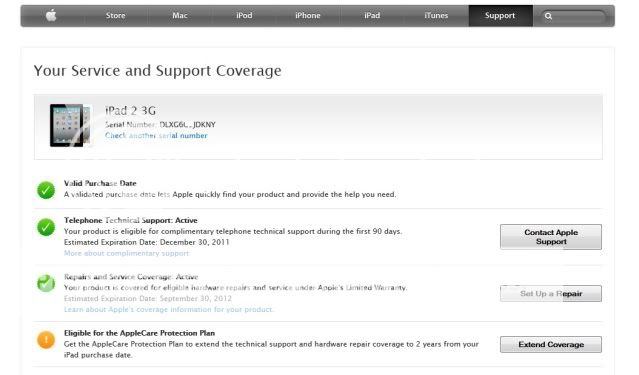Click the Your Service and Support Coverage heading

click(x=157, y=71)
